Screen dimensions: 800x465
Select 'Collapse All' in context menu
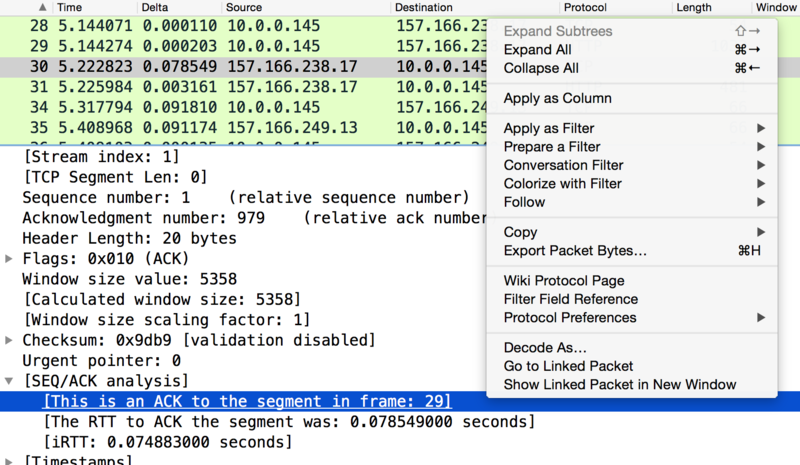[x=540, y=69]
